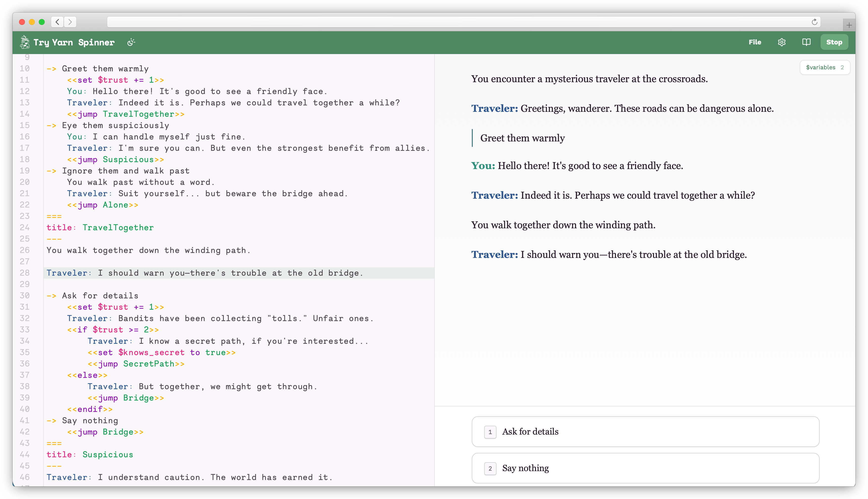Click the code line '<<jump Bridge>>' on line 42
Screen dimensions: 868x499
click(x=105, y=432)
